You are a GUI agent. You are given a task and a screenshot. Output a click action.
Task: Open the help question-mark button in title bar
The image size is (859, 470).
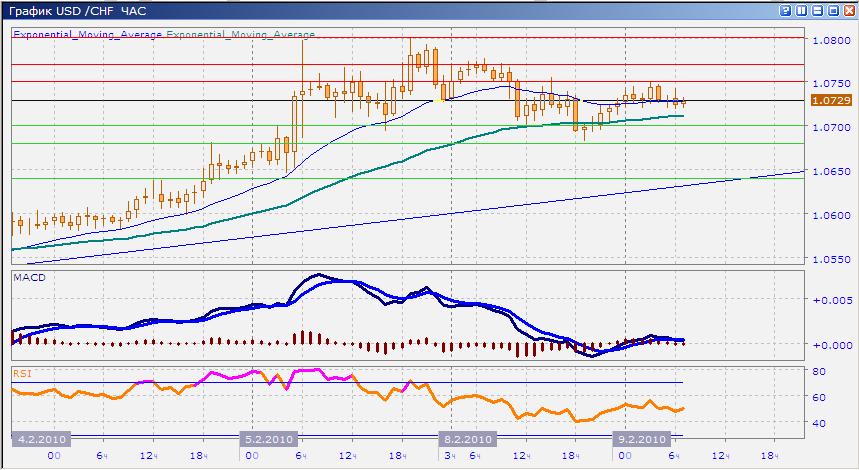point(785,10)
